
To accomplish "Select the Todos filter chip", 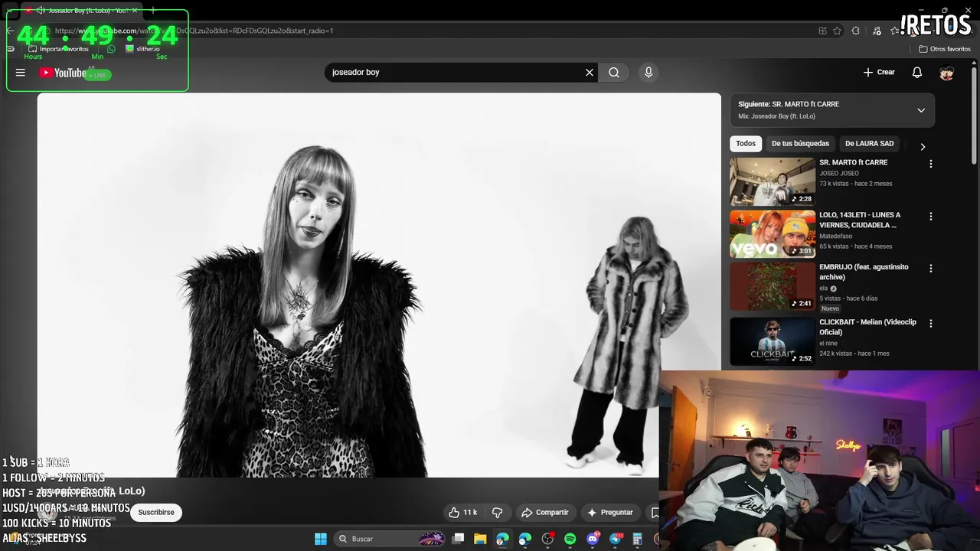I will point(746,144).
